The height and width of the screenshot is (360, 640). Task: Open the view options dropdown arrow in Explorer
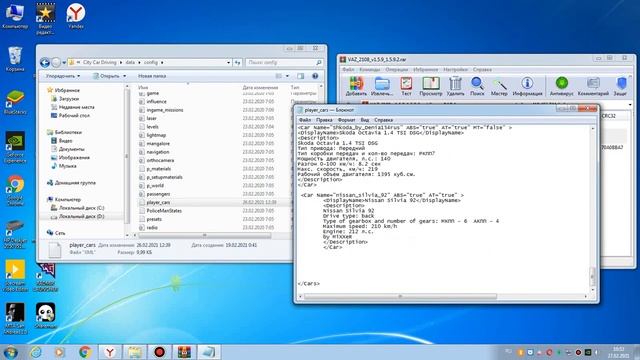287,76
